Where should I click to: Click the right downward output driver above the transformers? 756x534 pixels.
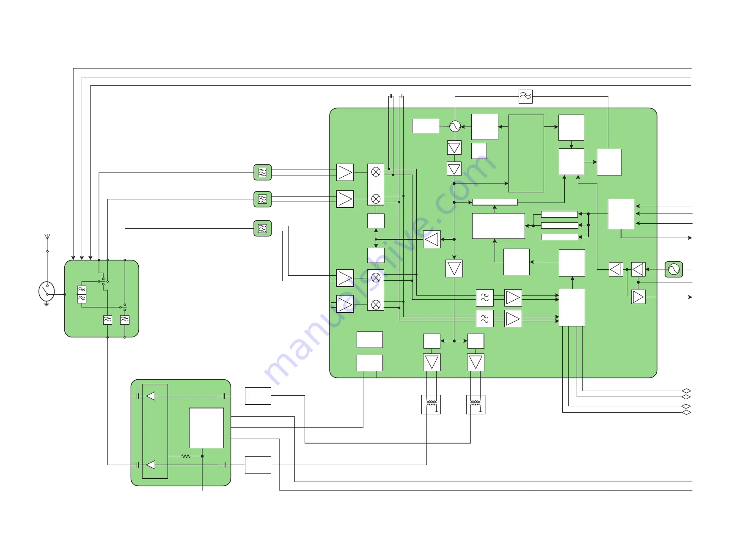tap(476, 362)
